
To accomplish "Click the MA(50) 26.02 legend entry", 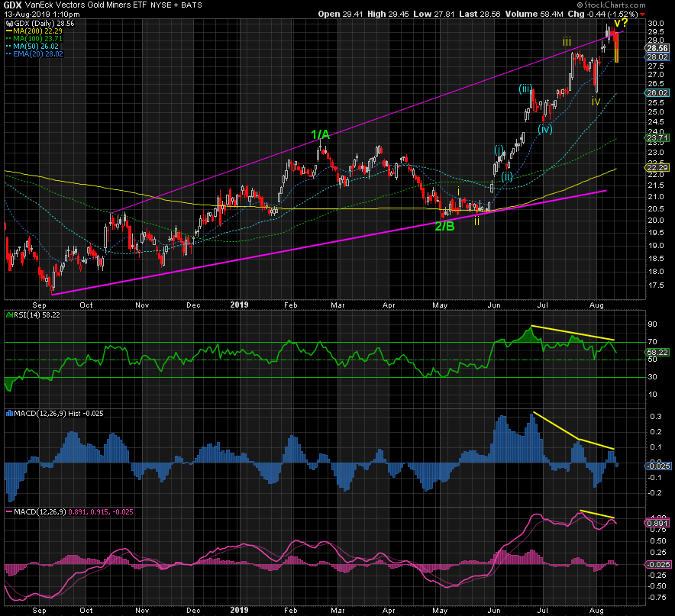I will click(x=36, y=47).
